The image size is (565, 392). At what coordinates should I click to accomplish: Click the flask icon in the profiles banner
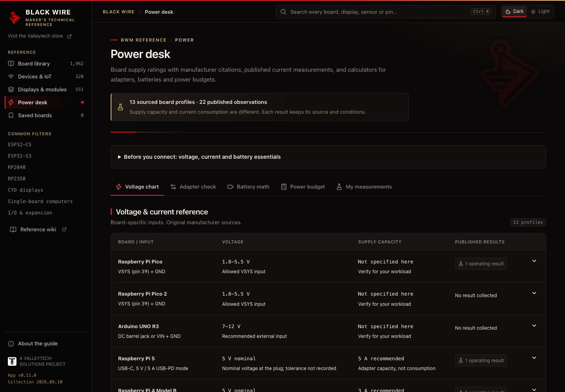pyautogui.click(x=120, y=107)
